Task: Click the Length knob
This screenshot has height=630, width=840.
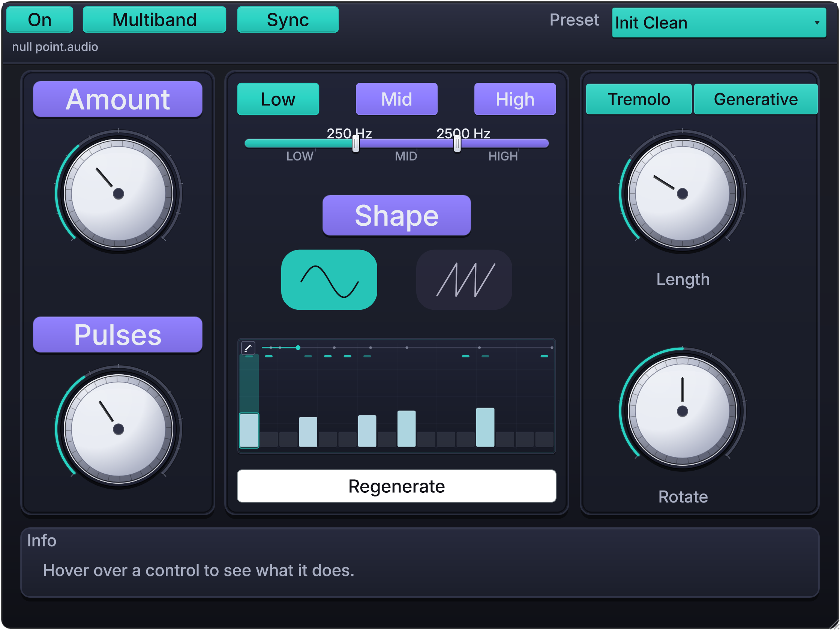Action: tap(682, 193)
